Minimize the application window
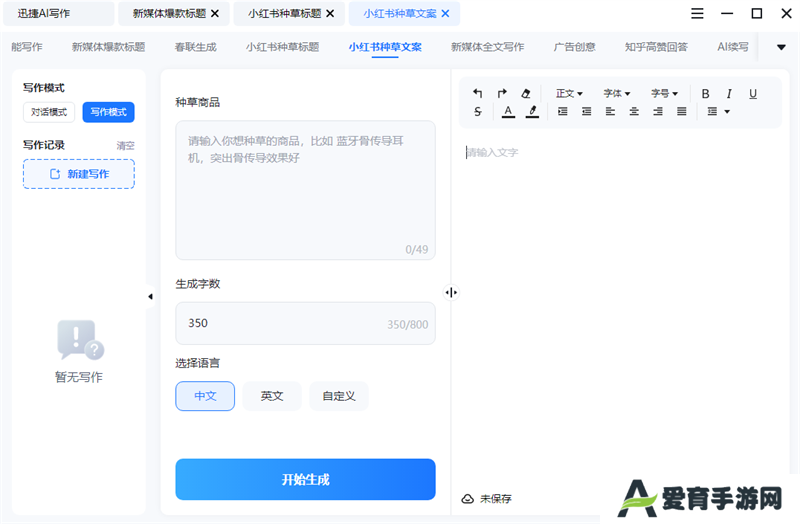 727,13
